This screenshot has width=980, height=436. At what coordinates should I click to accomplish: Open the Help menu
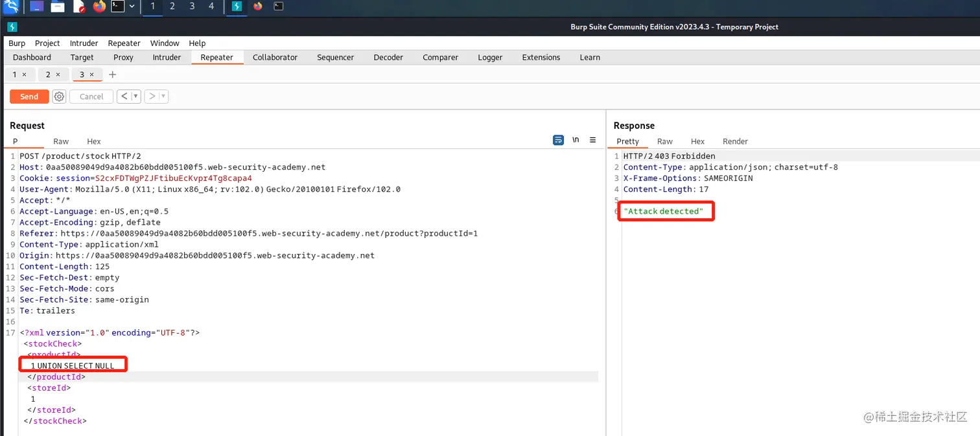click(x=197, y=43)
